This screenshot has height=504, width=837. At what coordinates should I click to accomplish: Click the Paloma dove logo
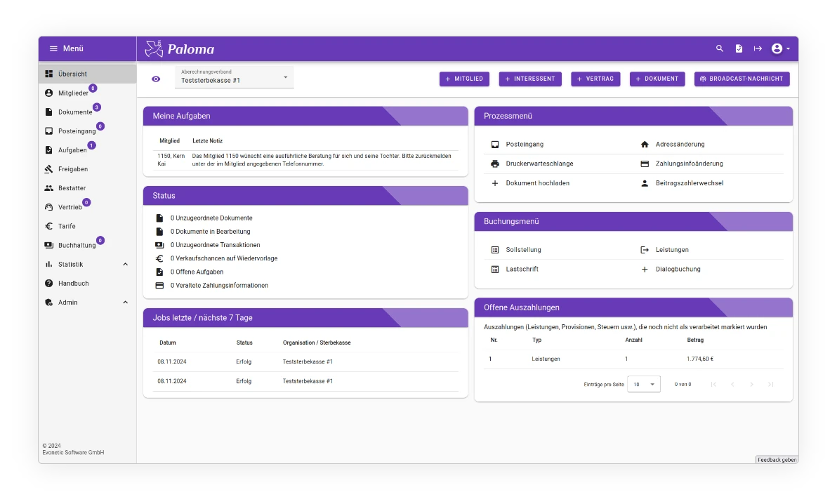154,48
